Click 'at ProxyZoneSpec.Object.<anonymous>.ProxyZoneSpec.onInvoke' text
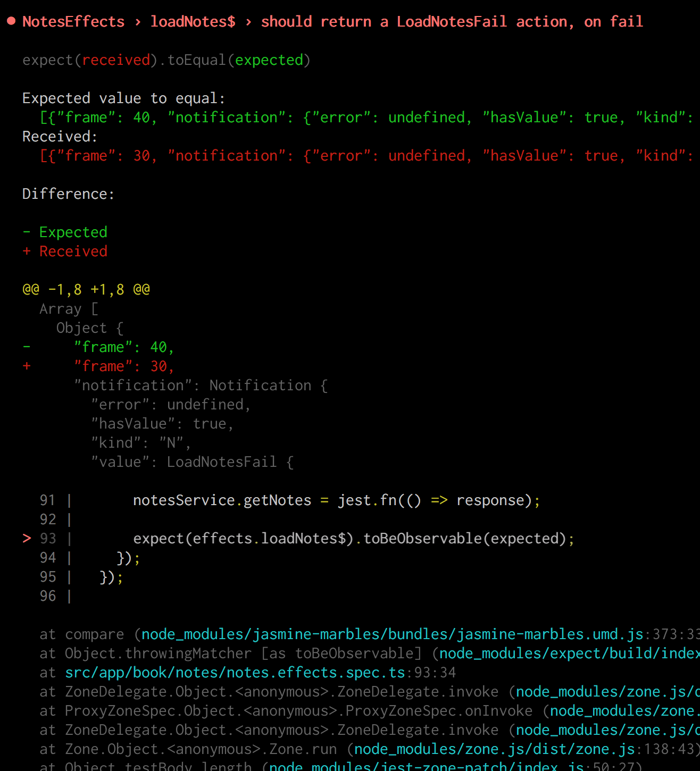This screenshot has height=771, width=700. tap(286, 711)
